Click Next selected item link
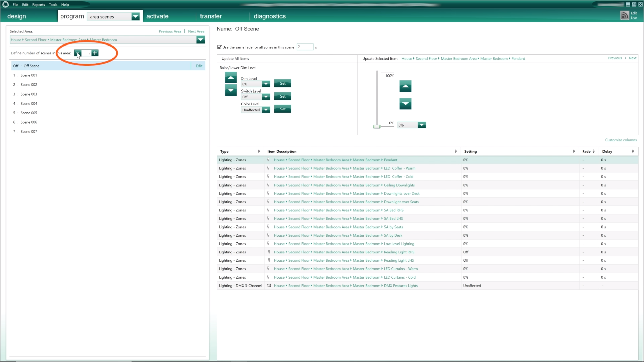The width and height of the screenshot is (644, 362). [x=633, y=58]
